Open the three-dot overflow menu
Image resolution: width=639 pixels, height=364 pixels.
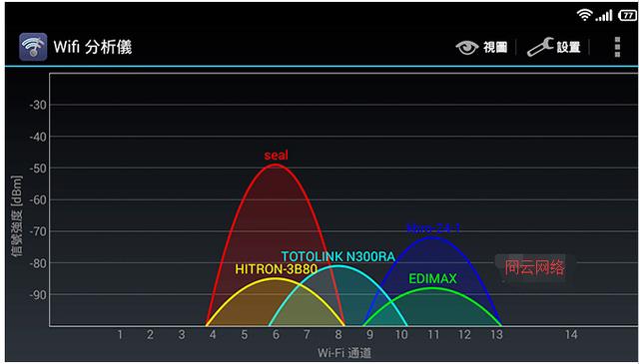click(x=617, y=47)
